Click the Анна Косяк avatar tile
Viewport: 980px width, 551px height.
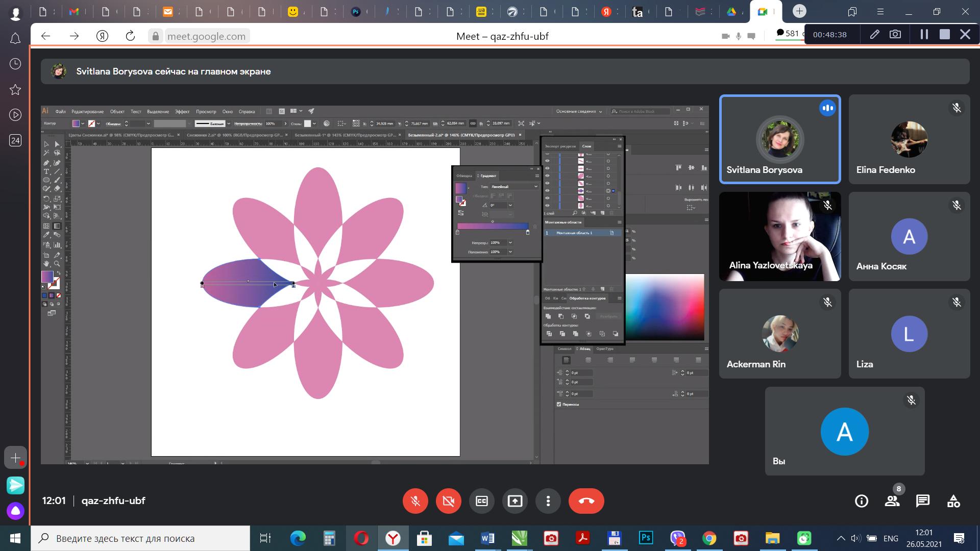point(909,236)
